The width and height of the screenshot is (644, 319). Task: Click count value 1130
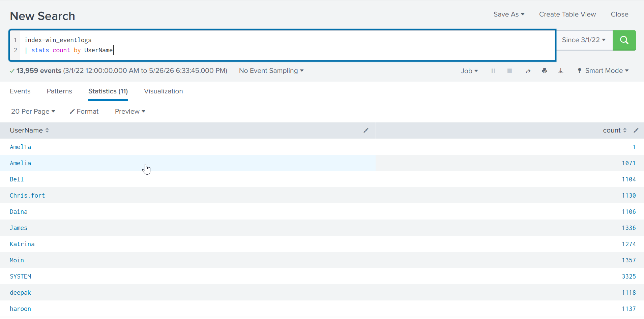coord(629,195)
